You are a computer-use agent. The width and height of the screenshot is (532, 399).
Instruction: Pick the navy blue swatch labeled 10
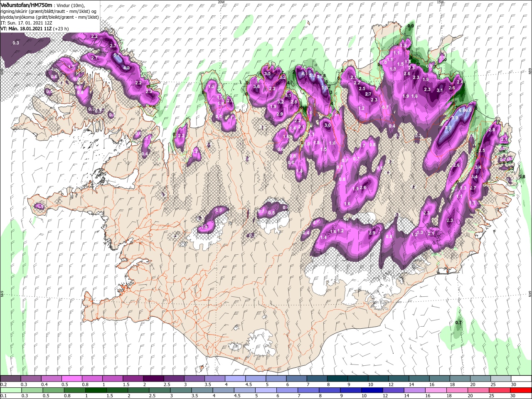pyautogui.click(x=372, y=390)
